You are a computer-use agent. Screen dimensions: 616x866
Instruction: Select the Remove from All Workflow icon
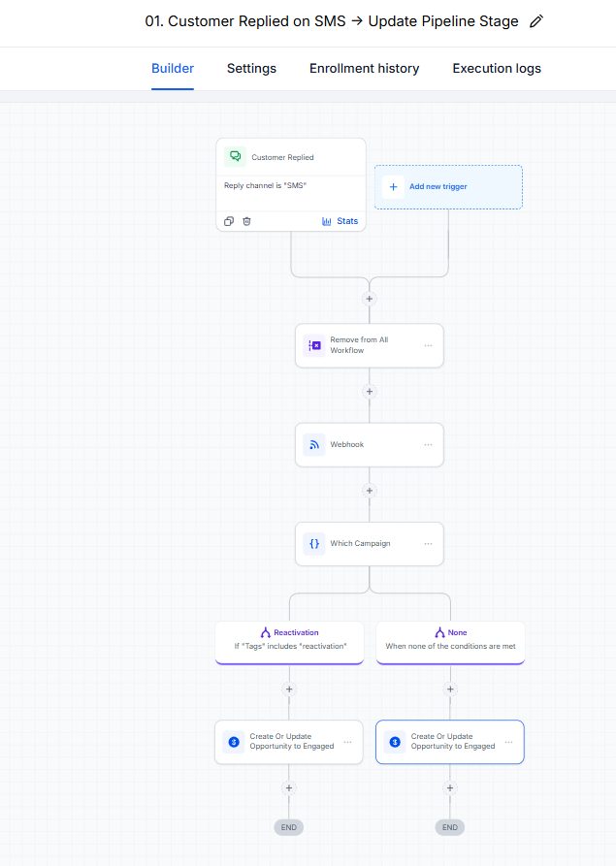pyautogui.click(x=313, y=345)
